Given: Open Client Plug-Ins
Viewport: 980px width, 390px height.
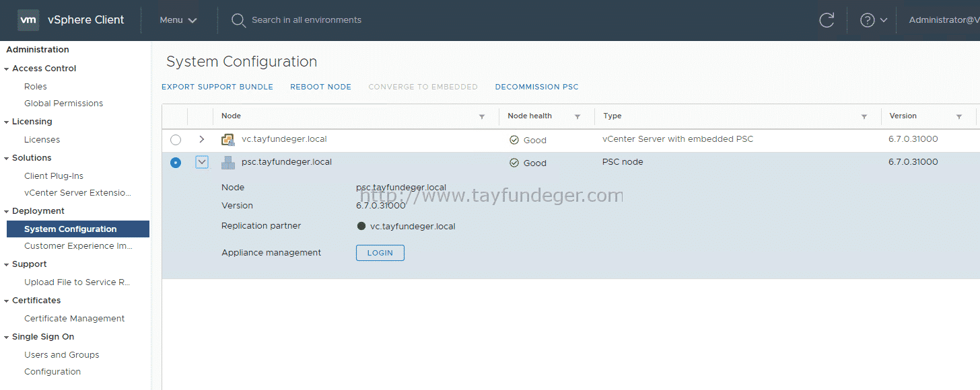Looking at the screenshot, I should 54,175.
